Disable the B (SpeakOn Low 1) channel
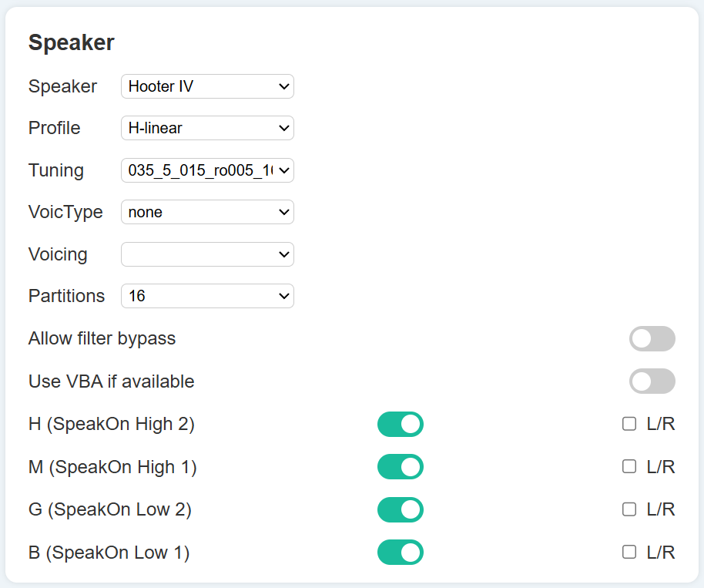Screen dimensions: 704x588 (x=401, y=553)
